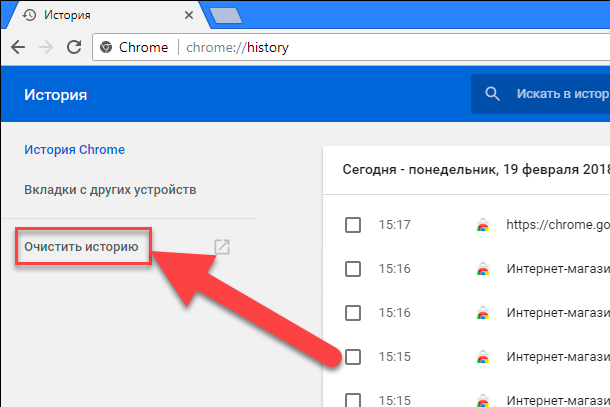Open the https://chrome.go... history link
Image resolution: width=610 pixels, height=407 pixels.
558,225
